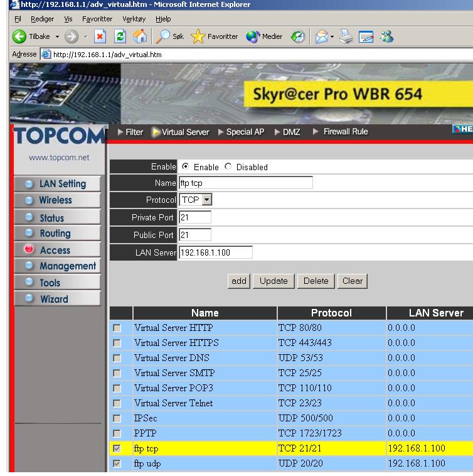Click the Messenger people icon
This screenshot has width=473, height=476.
pyautogui.click(x=387, y=36)
